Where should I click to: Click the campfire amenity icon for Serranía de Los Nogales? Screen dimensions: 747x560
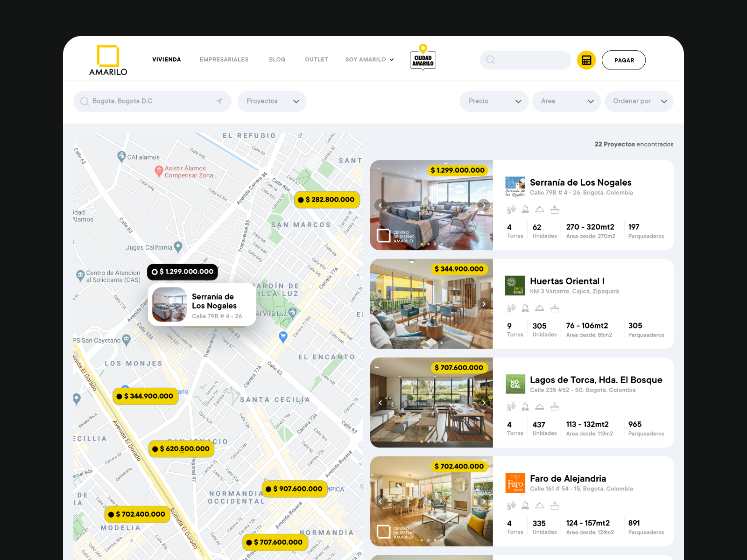pyautogui.click(x=525, y=210)
